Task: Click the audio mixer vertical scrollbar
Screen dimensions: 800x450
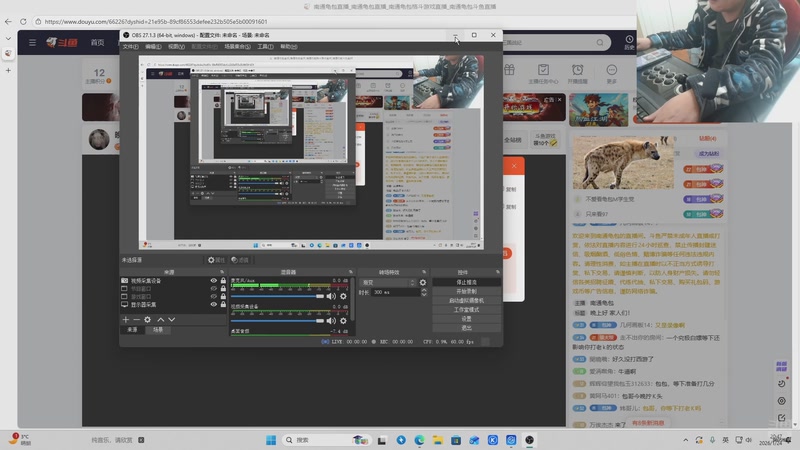Action: (x=352, y=298)
